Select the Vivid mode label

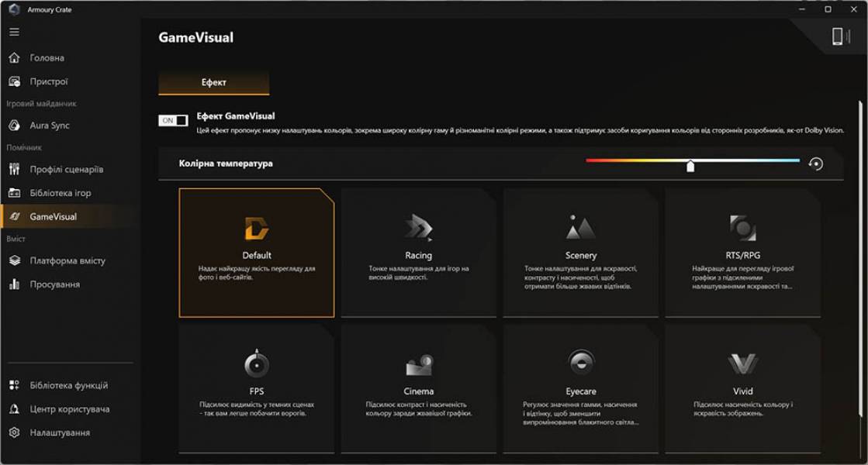(x=742, y=391)
